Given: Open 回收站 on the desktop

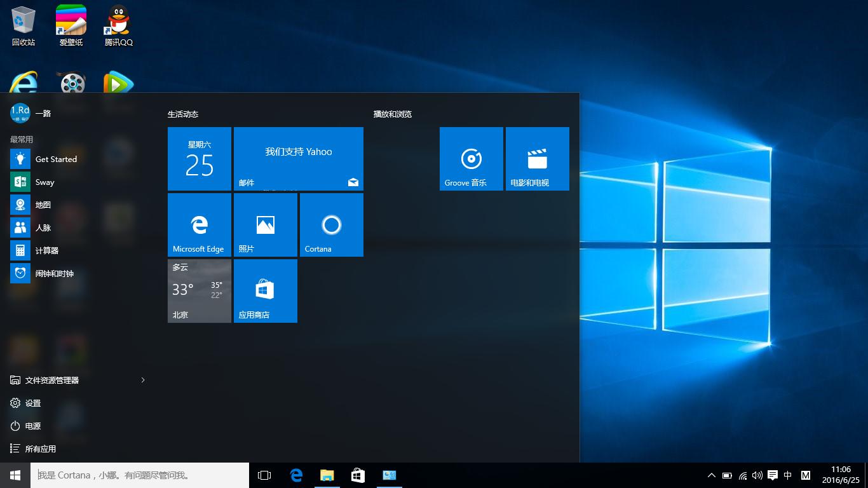Looking at the screenshot, I should [x=22, y=25].
